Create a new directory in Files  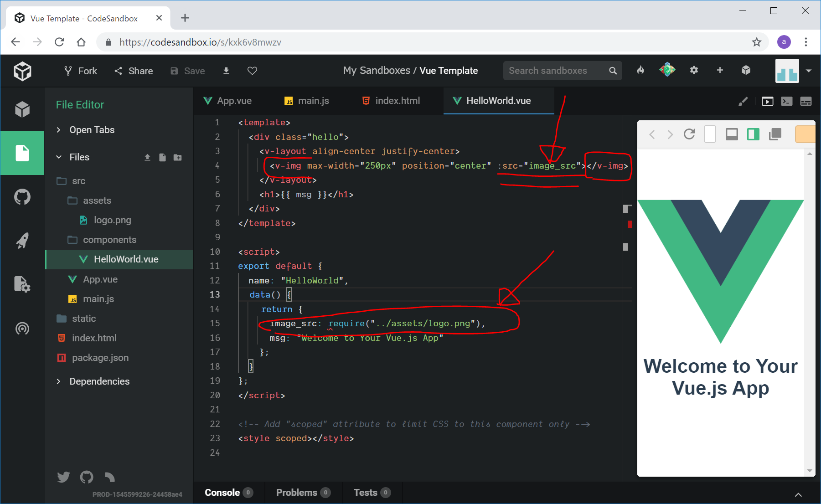point(178,157)
